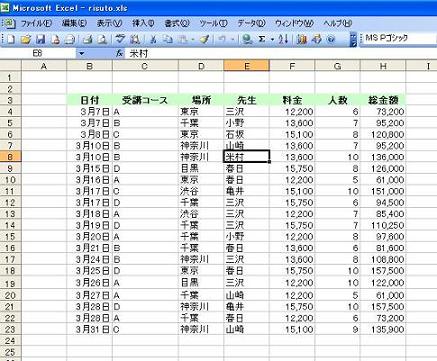Select row 3 header
437x361 pixels.
pyautogui.click(x=10, y=100)
